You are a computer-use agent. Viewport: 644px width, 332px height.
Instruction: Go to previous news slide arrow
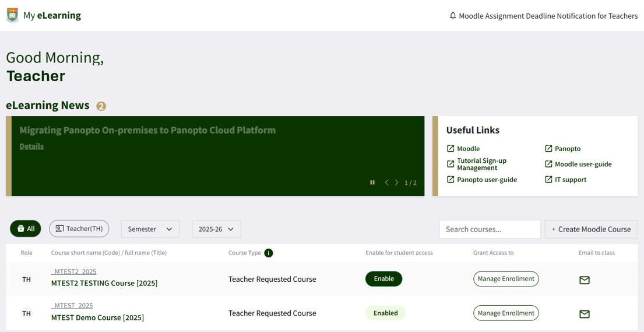tap(386, 183)
